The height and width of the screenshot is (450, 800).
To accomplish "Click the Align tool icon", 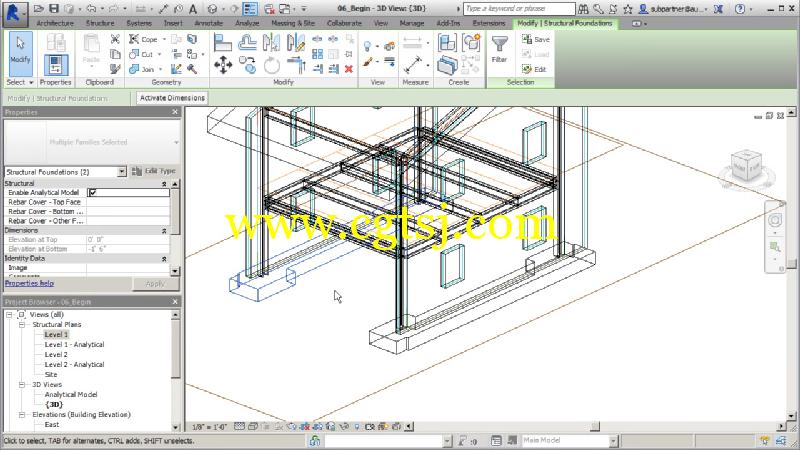I will pyautogui.click(x=223, y=42).
